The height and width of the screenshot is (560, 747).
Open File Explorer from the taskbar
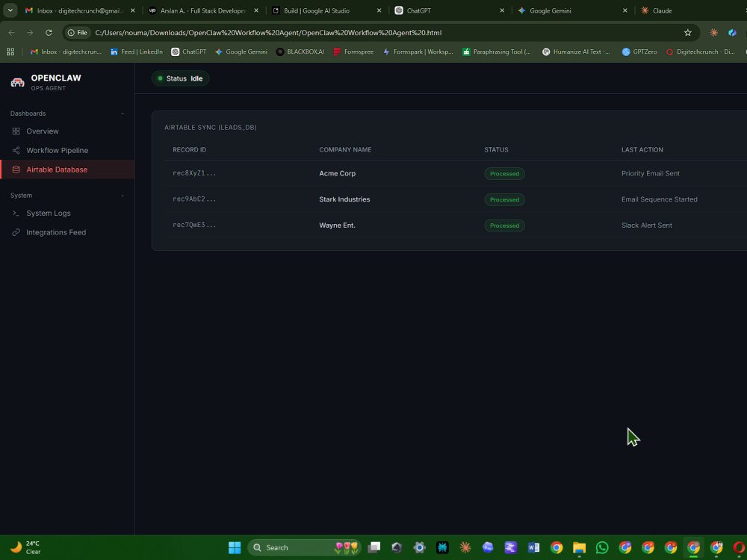(x=580, y=547)
